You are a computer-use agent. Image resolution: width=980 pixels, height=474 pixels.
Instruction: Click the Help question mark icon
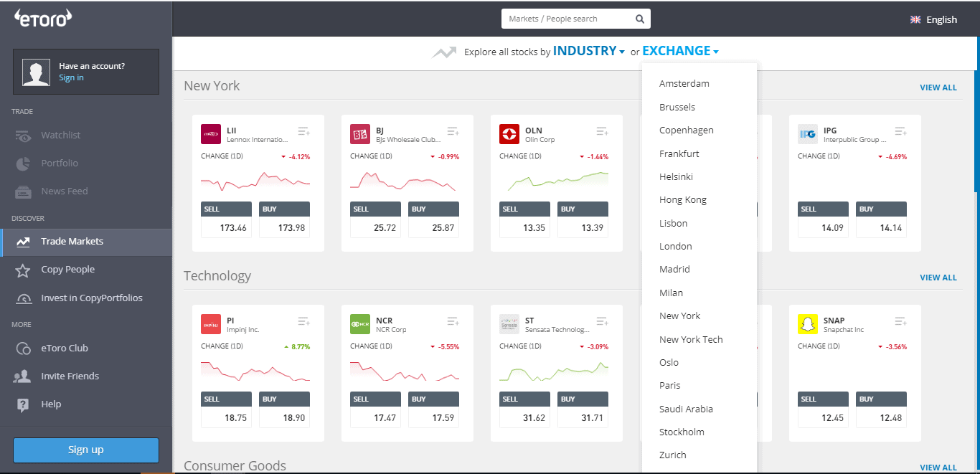coord(23,404)
